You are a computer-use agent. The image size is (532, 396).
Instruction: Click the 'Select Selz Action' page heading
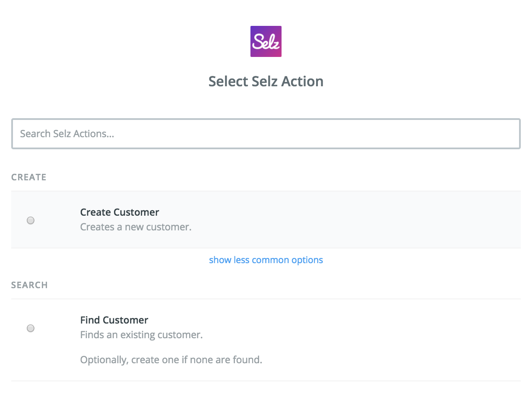coord(266,82)
